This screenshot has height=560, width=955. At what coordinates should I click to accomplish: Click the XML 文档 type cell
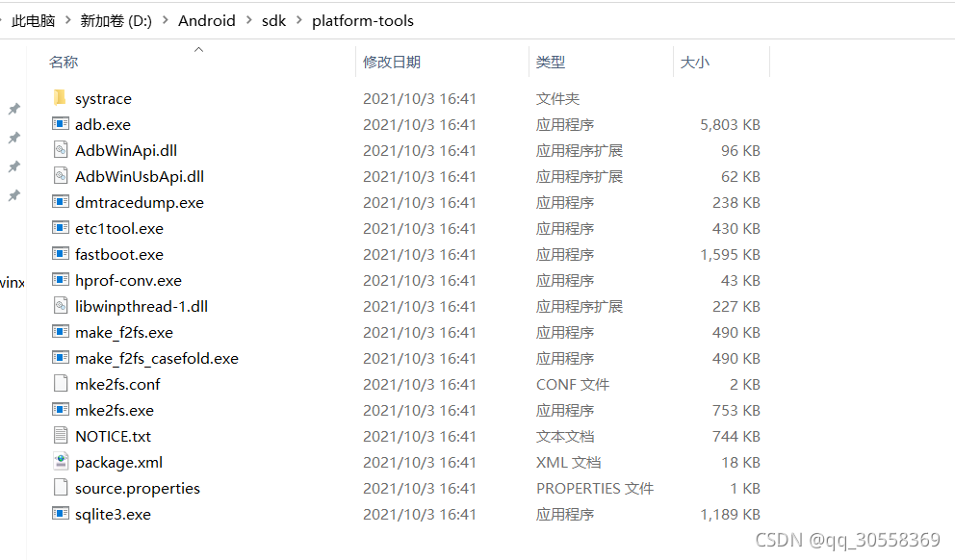pyautogui.click(x=568, y=463)
